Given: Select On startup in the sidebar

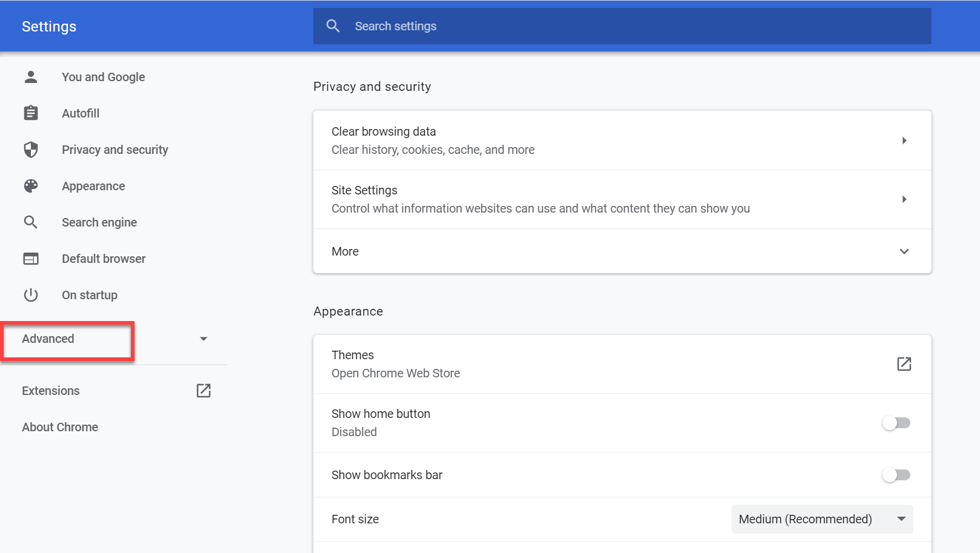Looking at the screenshot, I should click(90, 295).
